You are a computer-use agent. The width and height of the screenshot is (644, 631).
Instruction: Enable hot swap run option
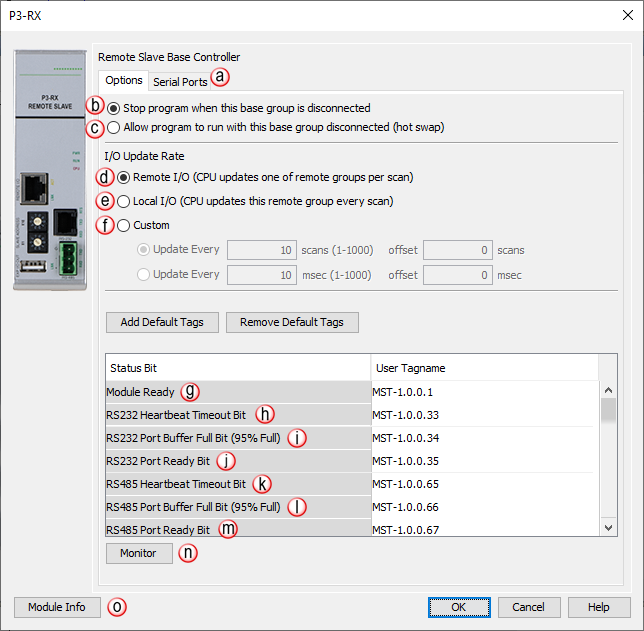[x=115, y=127]
